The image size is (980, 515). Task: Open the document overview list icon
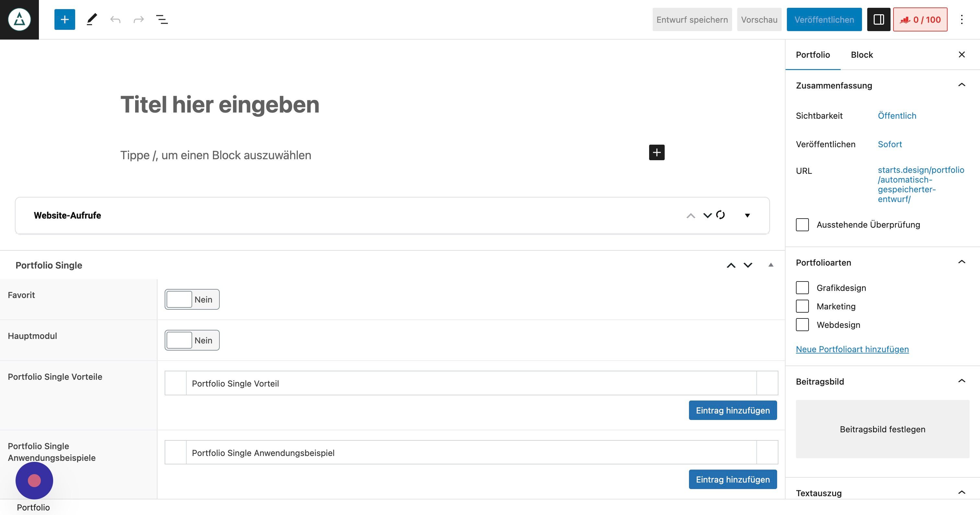pos(162,19)
